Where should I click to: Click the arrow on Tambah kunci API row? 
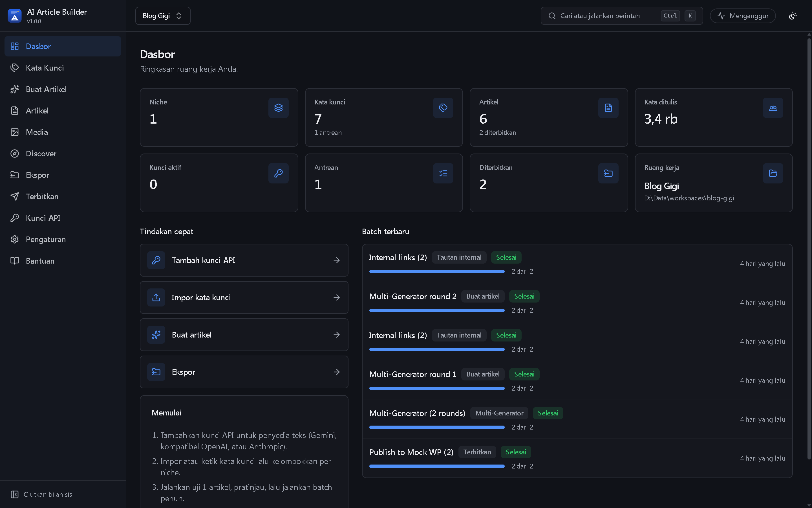[337, 260]
